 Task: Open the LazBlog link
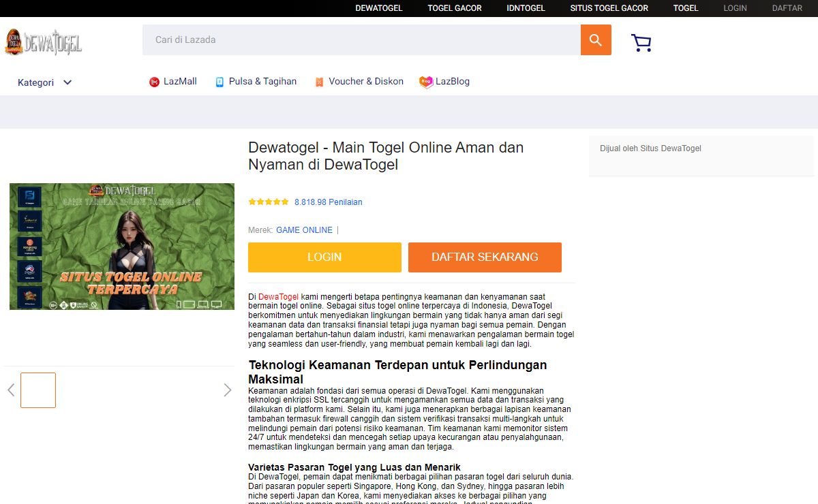(453, 81)
